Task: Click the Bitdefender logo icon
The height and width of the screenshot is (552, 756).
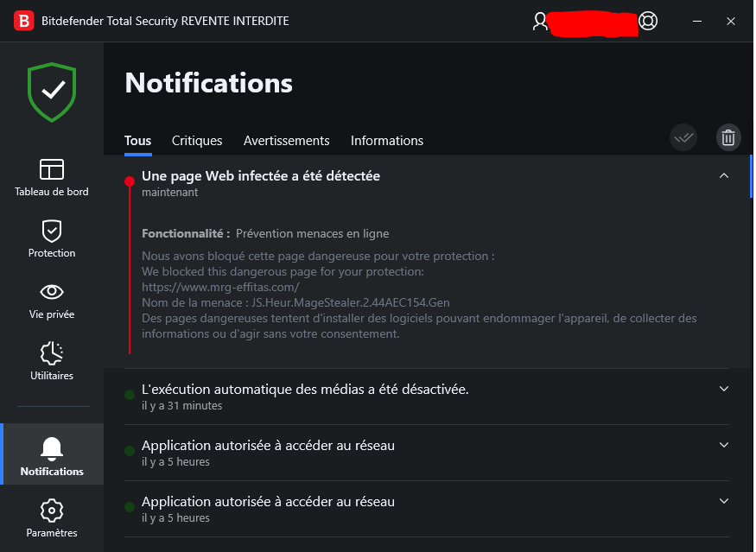Action: click(23, 21)
